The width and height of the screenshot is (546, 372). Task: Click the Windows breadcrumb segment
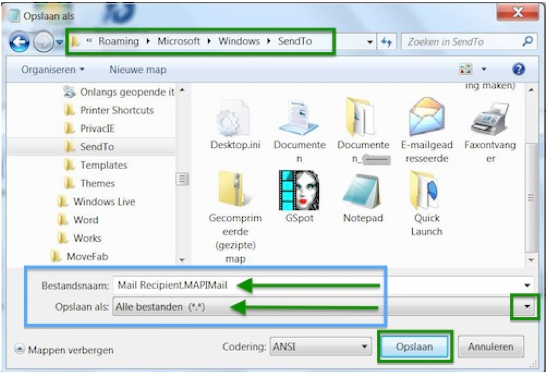click(239, 41)
